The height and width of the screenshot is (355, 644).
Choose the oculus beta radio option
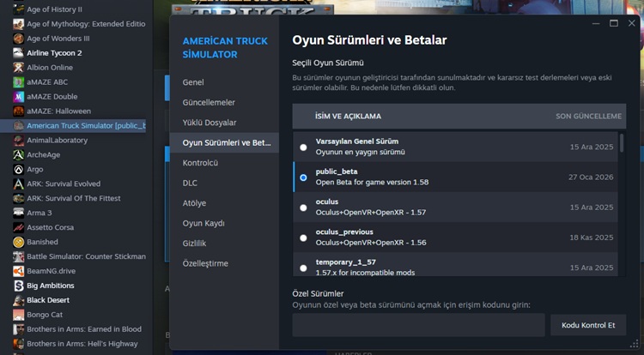303,208
